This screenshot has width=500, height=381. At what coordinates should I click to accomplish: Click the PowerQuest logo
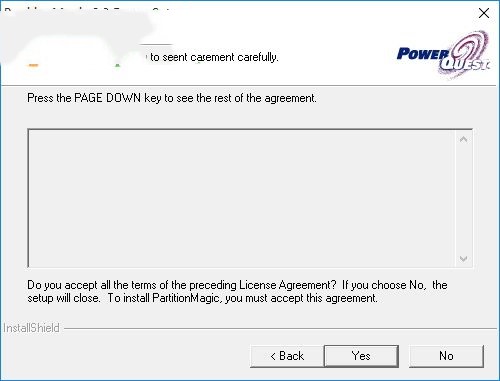[444, 55]
